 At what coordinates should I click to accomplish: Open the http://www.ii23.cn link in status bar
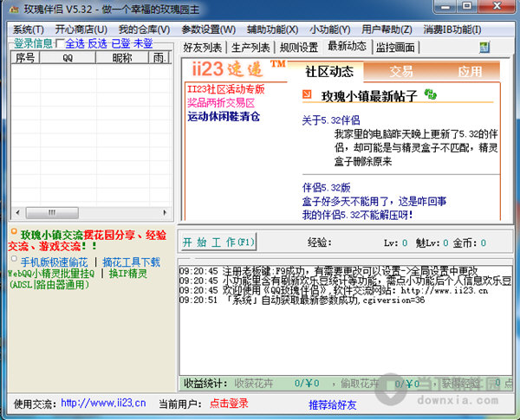tap(103, 403)
